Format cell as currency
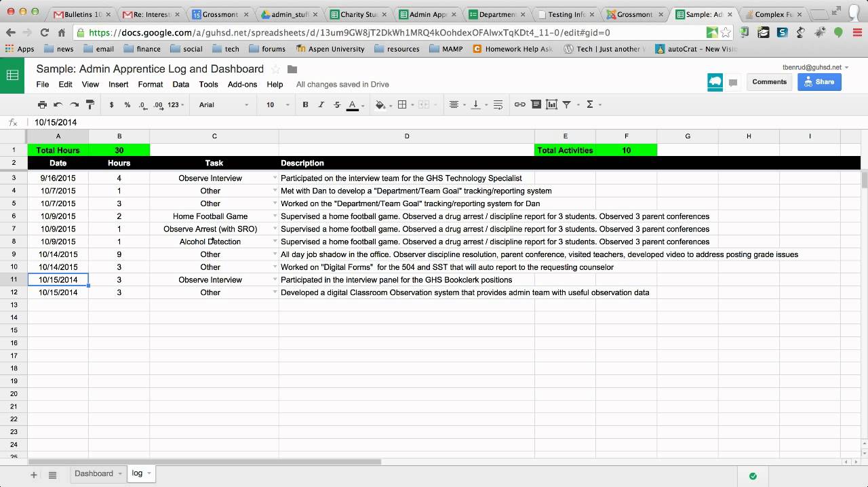 (x=111, y=104)
